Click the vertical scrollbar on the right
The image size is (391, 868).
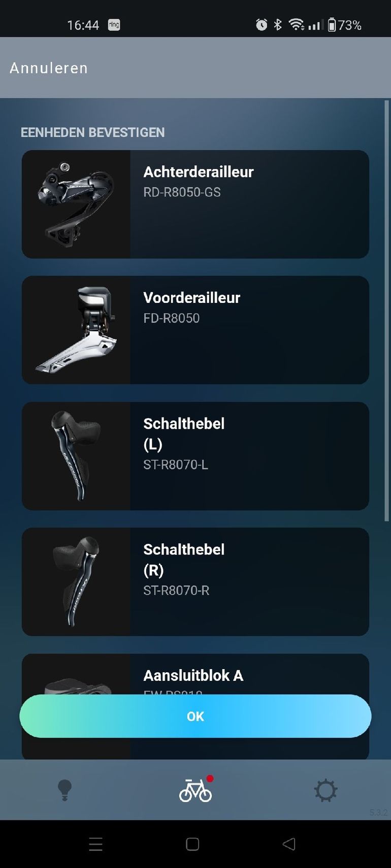(x=386, y=310)
